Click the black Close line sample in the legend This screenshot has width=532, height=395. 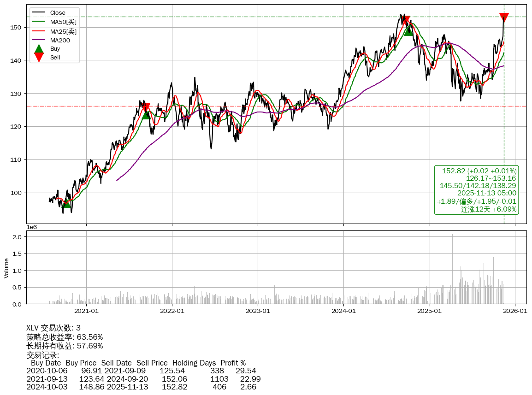[39, 13]
